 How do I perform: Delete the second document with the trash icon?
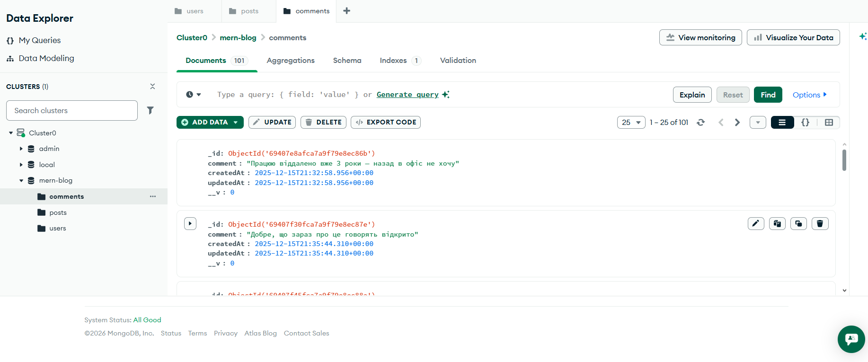click(820, 223)
